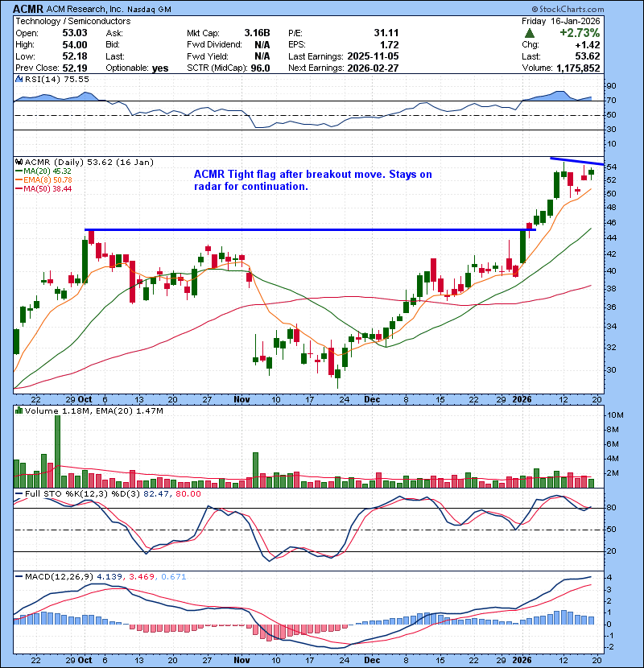Click the tallest volume bar near late September
This screenshot has height=668, width=644.
tap(57, 452)
